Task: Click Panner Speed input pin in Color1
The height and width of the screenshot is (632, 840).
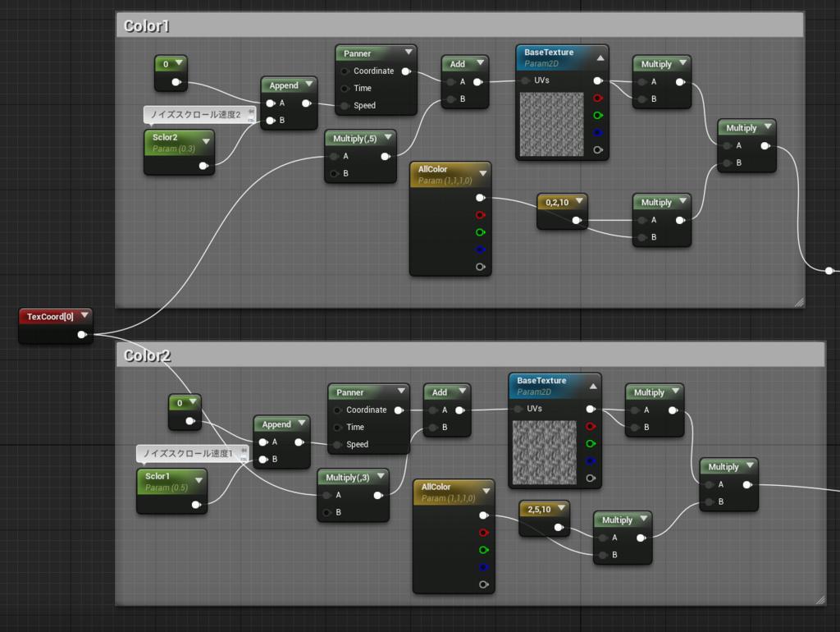Action: [345, 106]
